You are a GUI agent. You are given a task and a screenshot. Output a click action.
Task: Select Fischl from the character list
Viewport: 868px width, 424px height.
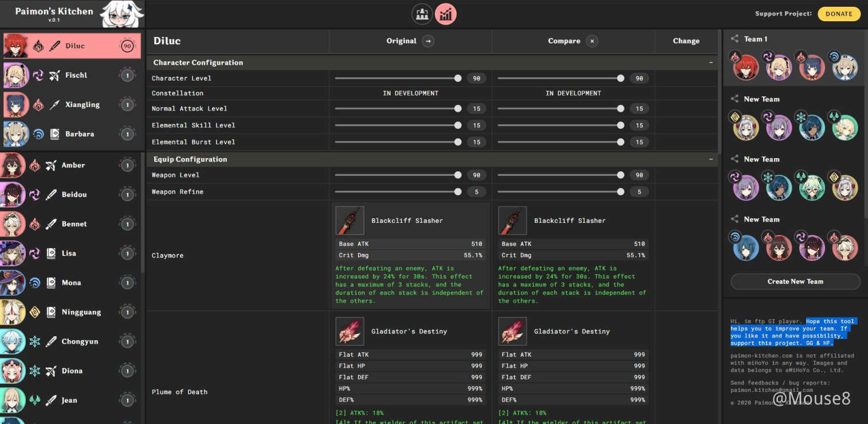click(x=76, y=75)
